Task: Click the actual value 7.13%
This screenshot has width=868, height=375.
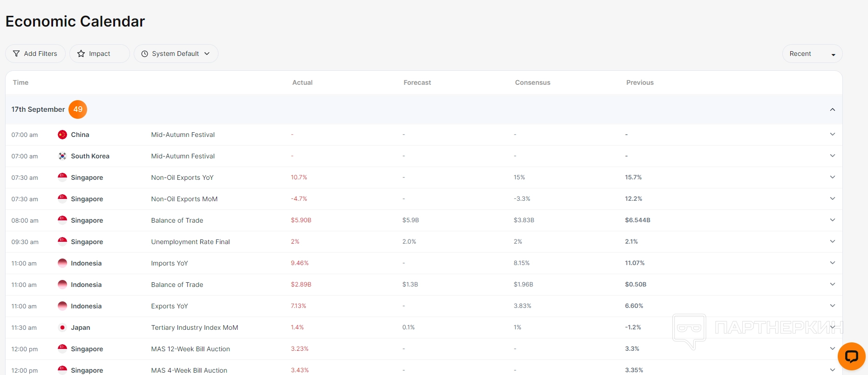Action: point(299,306)
